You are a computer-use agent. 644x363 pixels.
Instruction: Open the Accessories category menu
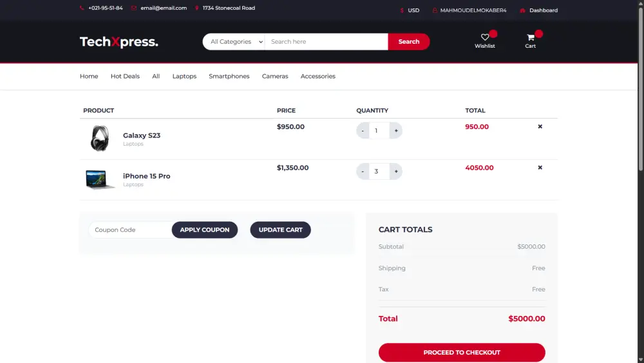coord(318,76)
